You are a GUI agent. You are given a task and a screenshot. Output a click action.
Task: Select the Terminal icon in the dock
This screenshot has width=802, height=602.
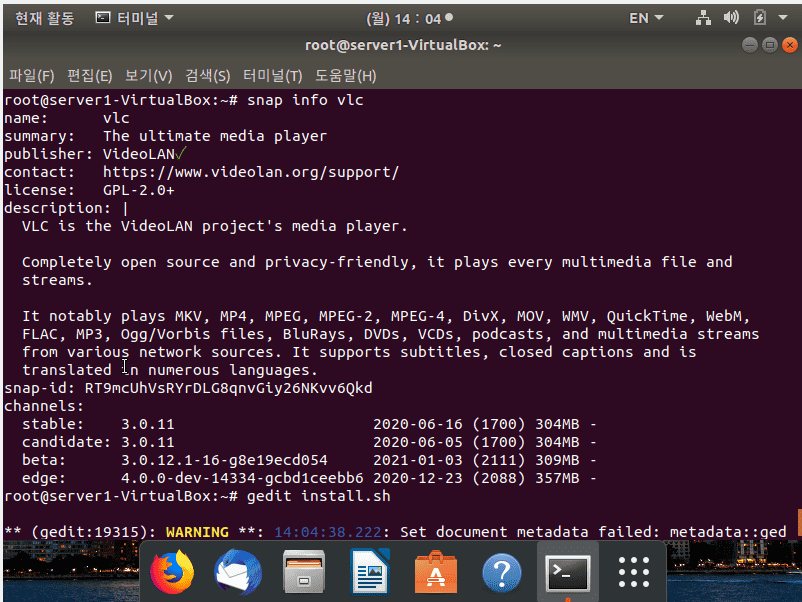click(x=568, y=573)
